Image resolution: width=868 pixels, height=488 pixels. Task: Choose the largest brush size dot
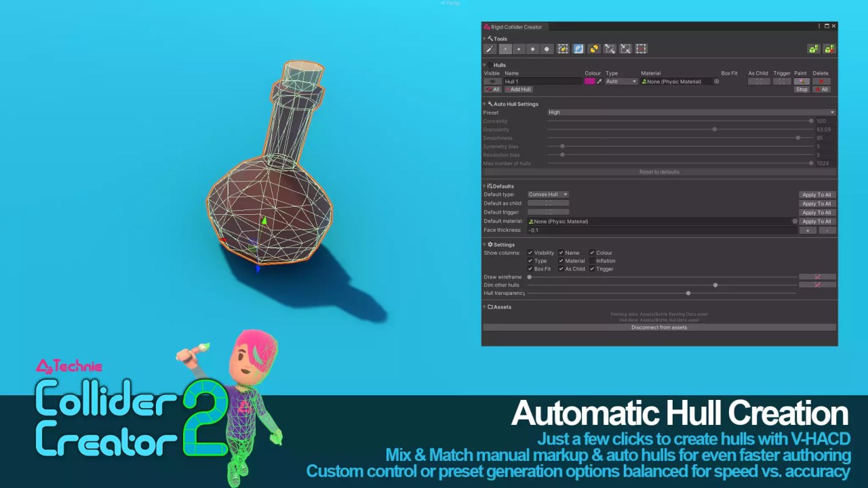pyautogui.click(x=547, y=49)
